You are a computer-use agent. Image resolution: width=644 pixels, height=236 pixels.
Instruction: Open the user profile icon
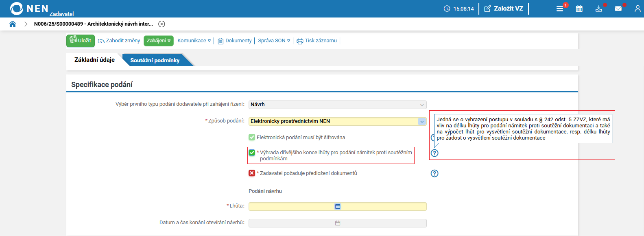click(637, 9)
